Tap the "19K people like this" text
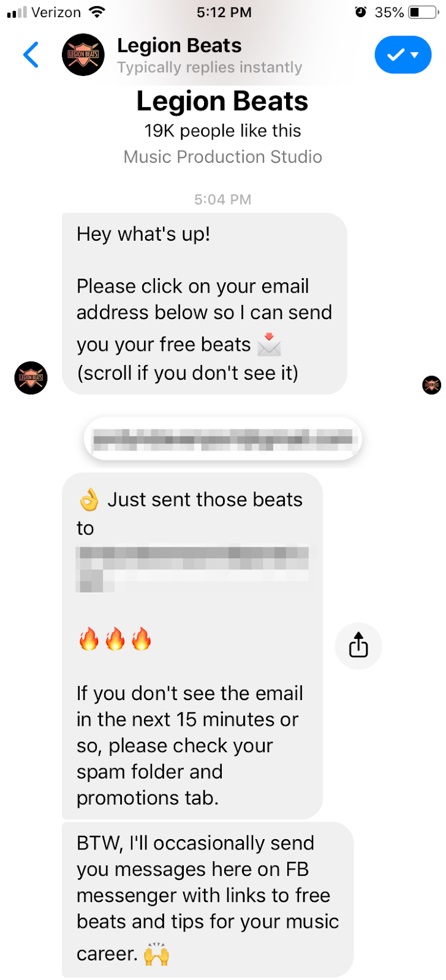The width and height of the screenshot is (446, 980). [222, 131]
